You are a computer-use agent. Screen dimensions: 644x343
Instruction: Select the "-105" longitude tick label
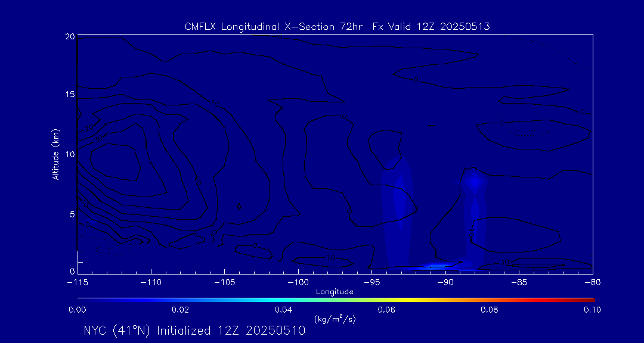coord(225,283)
